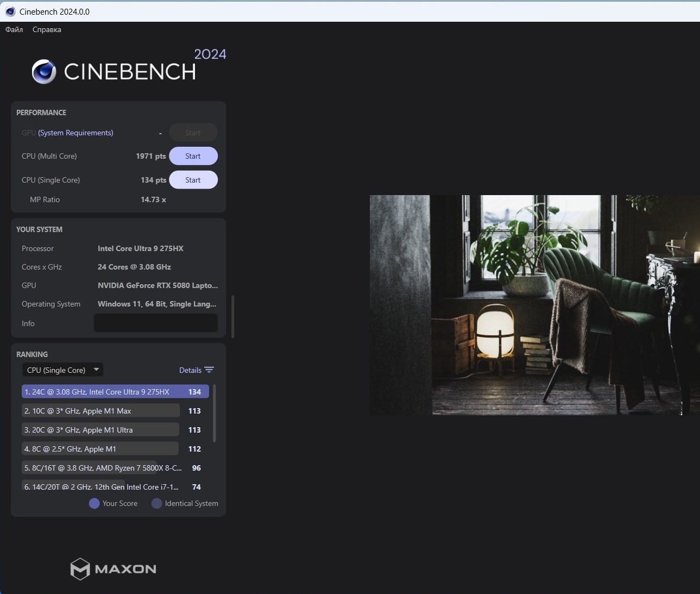Click the ranking Details link
The height and width of the screenshot is (594, 700).
pos(190,370)
